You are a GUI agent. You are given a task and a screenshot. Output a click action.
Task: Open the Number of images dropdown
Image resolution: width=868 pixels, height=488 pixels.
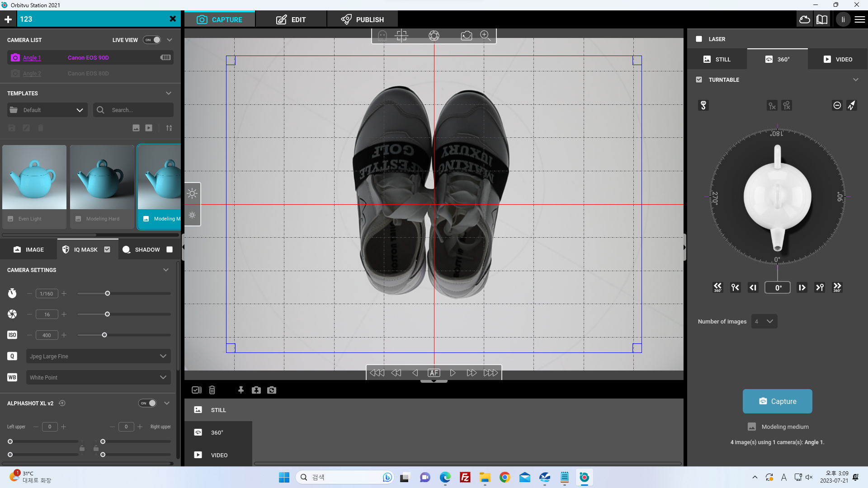click(764, 321)
